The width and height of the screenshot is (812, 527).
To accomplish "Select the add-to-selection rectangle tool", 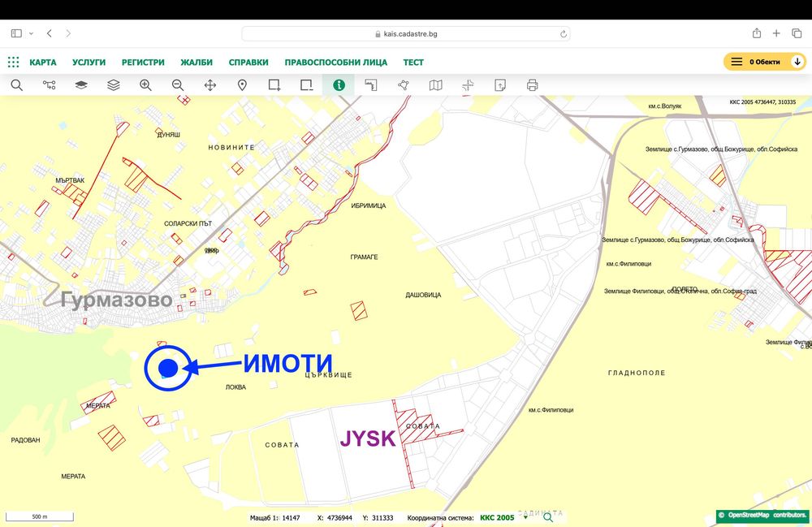I will coord(274,85).
